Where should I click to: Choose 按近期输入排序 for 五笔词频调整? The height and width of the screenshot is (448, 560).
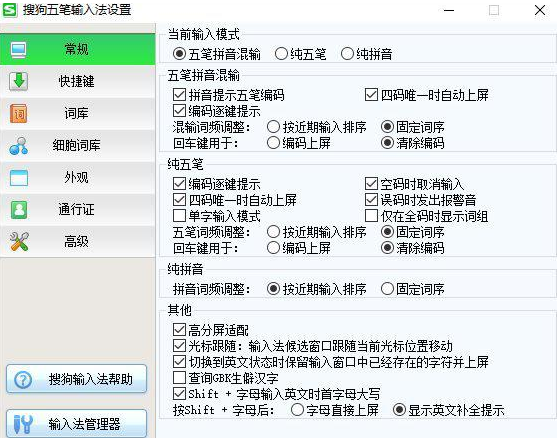(x=273, y=232)
